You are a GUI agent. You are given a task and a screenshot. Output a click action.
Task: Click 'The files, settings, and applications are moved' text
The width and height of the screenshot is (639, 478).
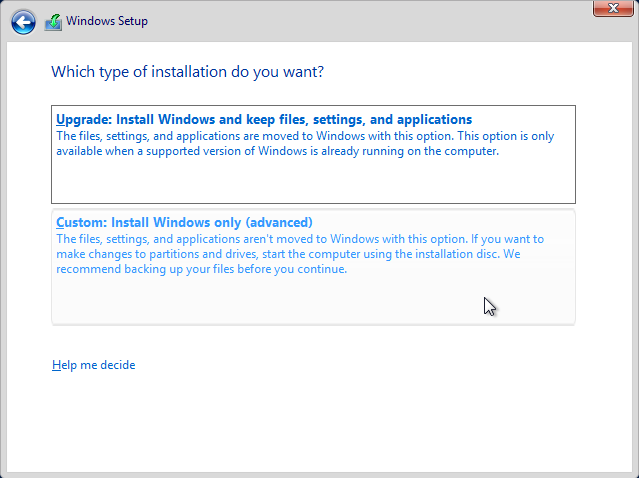(x=185, y=136)
